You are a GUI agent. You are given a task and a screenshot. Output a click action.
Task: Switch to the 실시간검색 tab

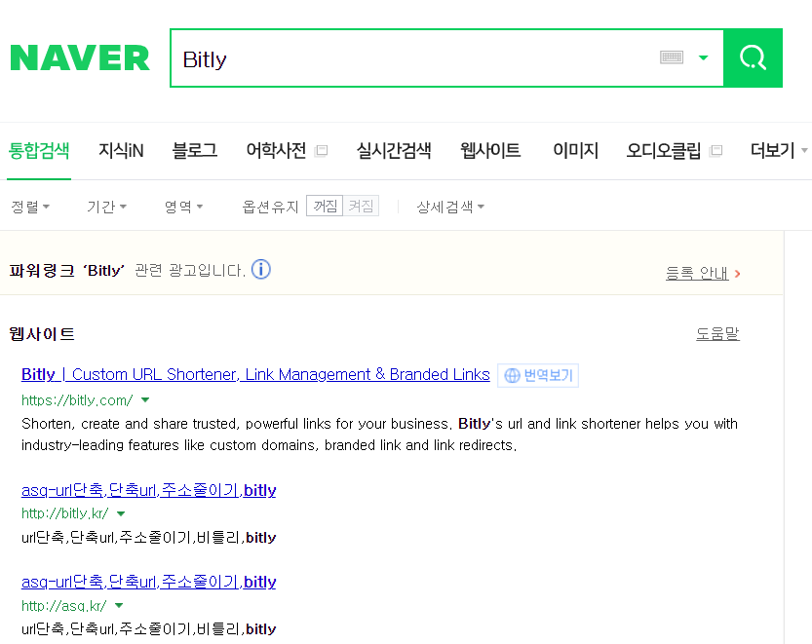tap(394, 151)
